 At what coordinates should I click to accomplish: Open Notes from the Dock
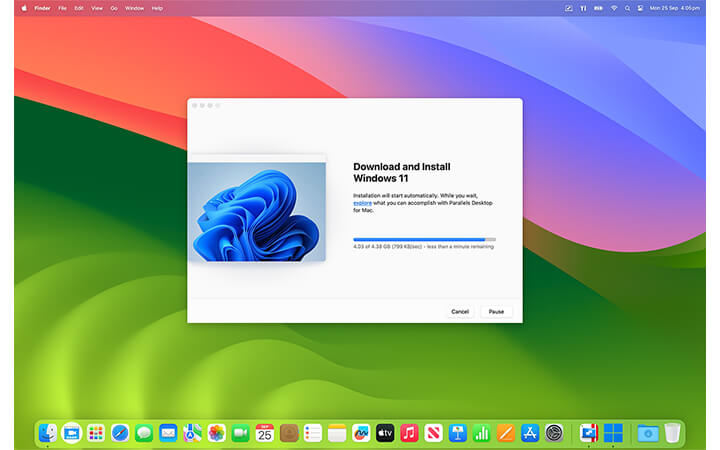pyautogui.click(x=337, y=433)
